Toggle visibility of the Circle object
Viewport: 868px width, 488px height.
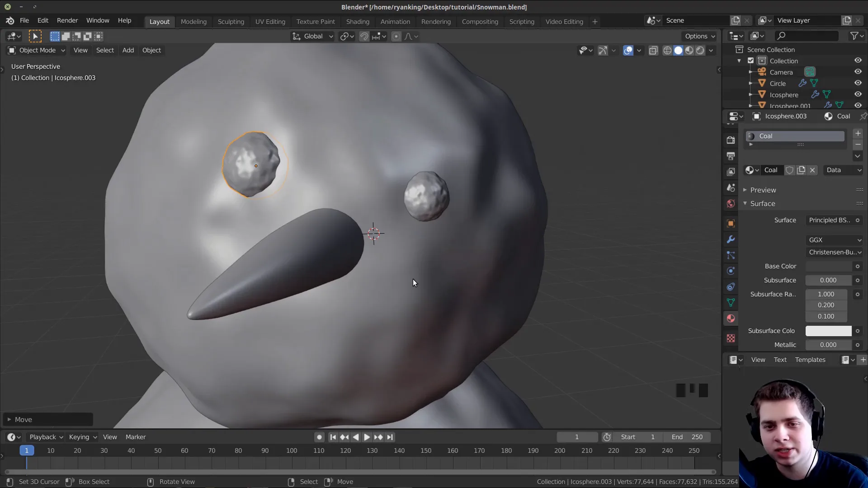coord(858,83)
